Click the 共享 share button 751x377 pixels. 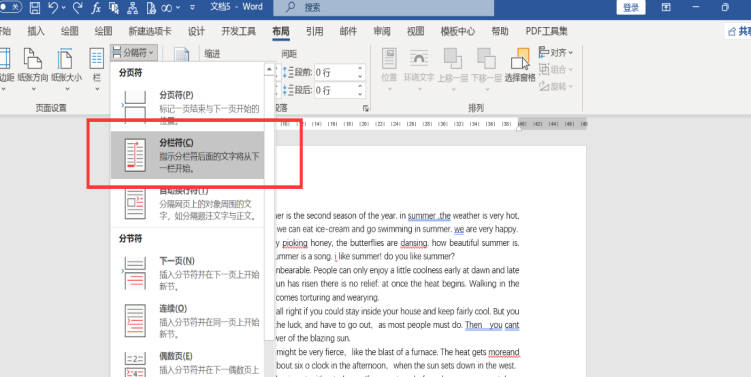pyautogui.click(x=740, y=32)
